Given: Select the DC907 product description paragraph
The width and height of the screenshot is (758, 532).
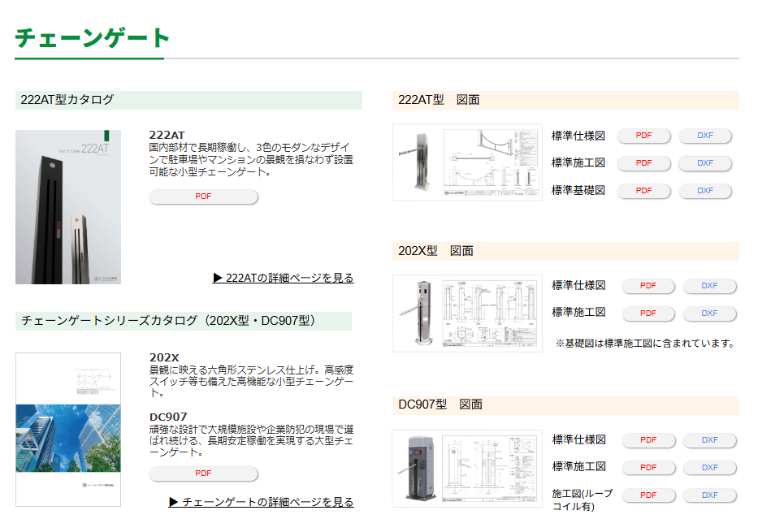Looking at the screenshot, I should click(251, 441).
